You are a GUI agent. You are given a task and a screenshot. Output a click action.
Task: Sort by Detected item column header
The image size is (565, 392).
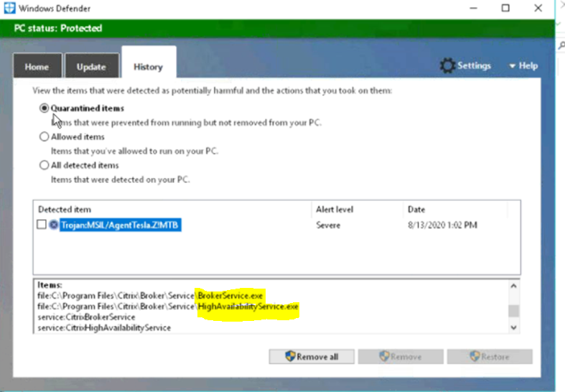point(65,210)
